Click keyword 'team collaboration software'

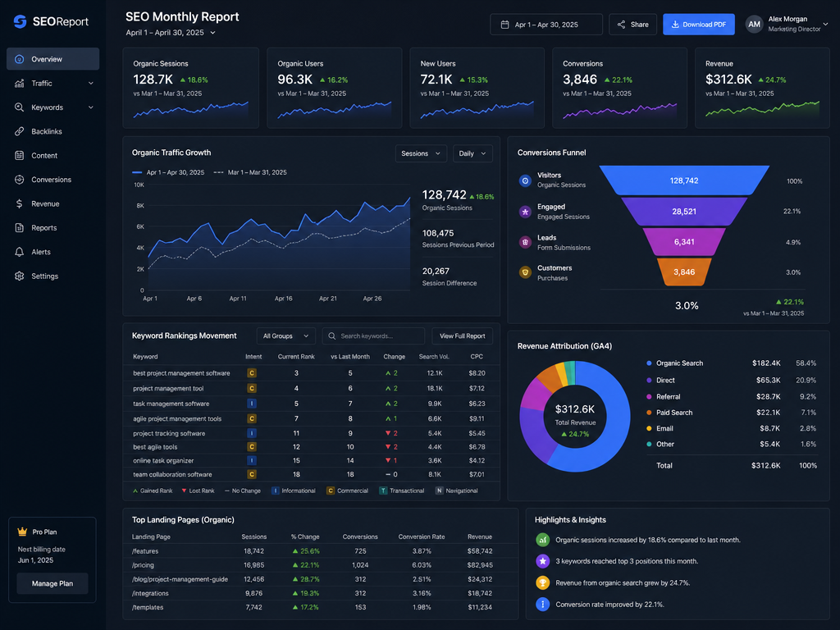172,475
